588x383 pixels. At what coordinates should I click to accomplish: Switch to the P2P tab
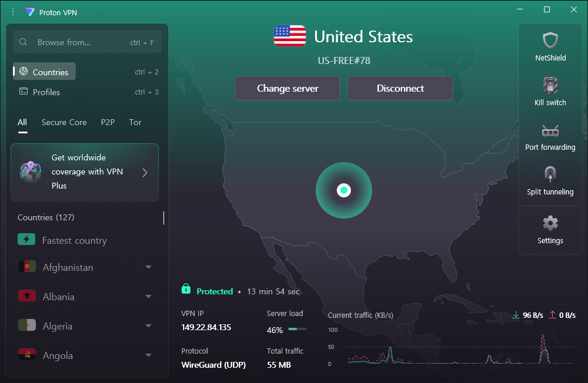107,122
